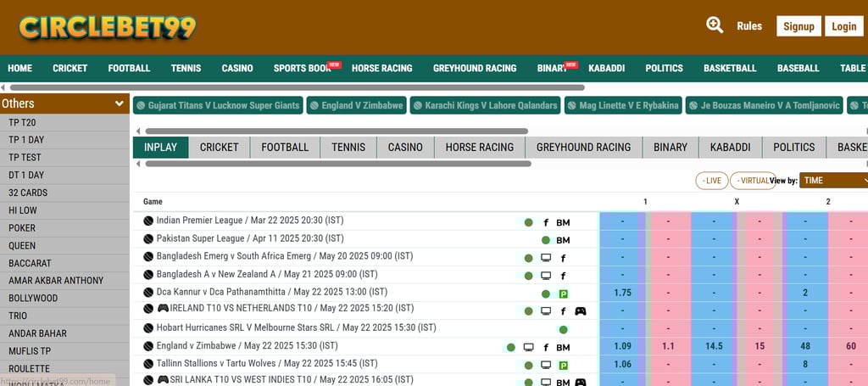
Task: Open the View by TIME dropdown
Action: 834,181
